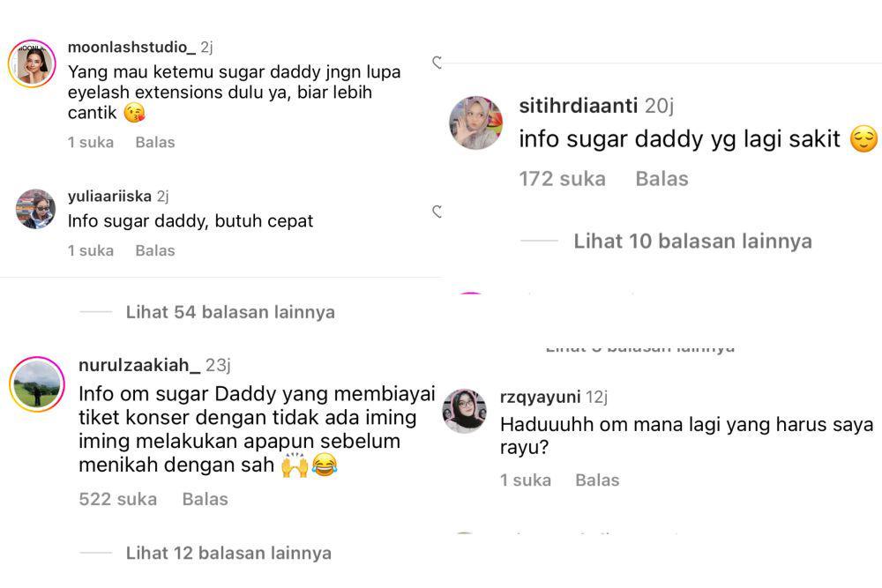This screenshot has height=588, width=882.
Task: Open username link rzqyayuni
Action: pos(540,397)
